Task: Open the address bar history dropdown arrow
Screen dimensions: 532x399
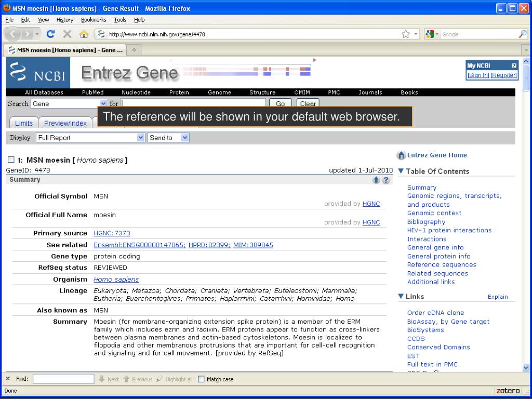Action: [x=416, y=34]
